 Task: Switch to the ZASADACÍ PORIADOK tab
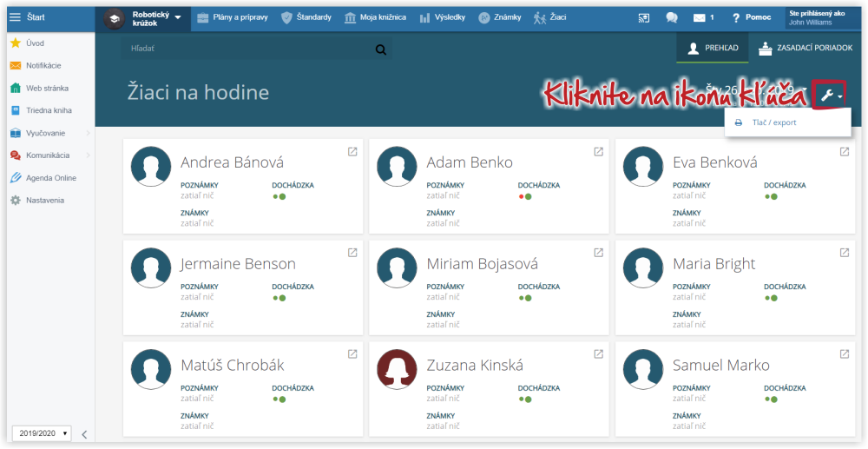click(806, 48)
